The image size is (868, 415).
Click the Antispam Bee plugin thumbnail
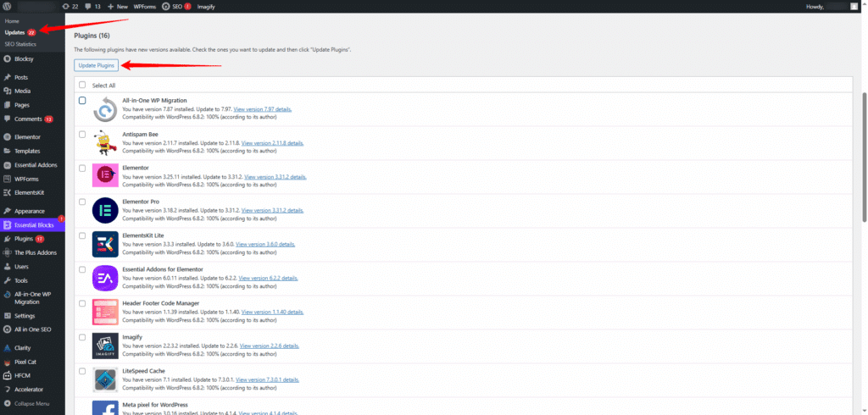[x=105, y=143]
